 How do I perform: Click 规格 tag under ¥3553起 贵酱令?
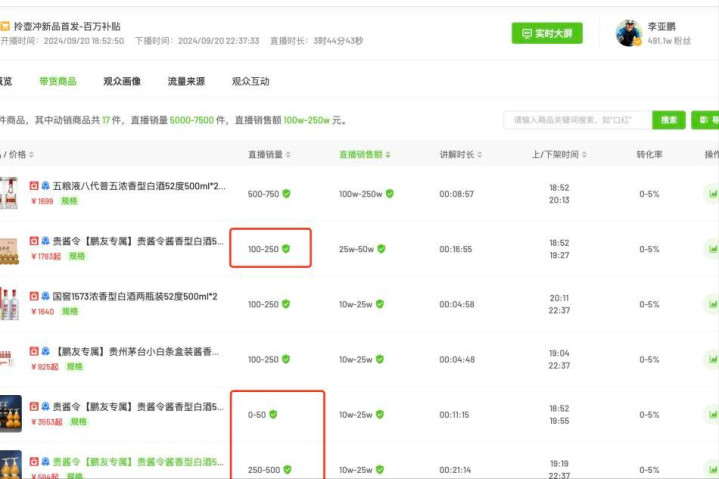click(x=78, y=421)
